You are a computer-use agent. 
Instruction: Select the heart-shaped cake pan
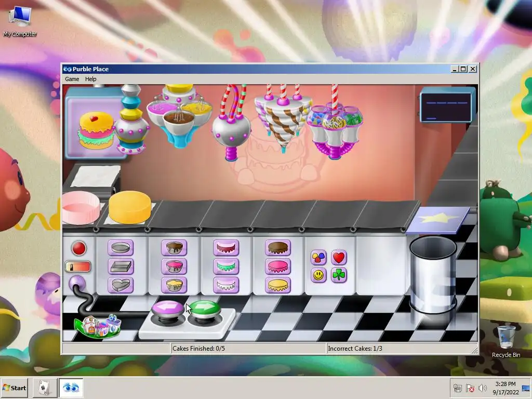(121, 285)
